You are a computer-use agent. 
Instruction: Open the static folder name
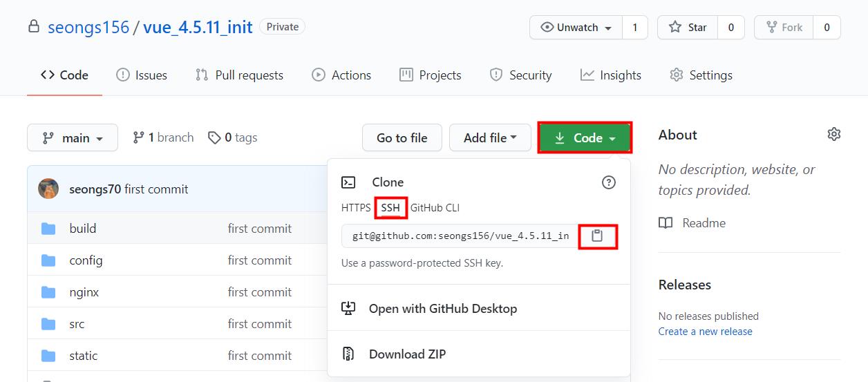tap(84, 356)
